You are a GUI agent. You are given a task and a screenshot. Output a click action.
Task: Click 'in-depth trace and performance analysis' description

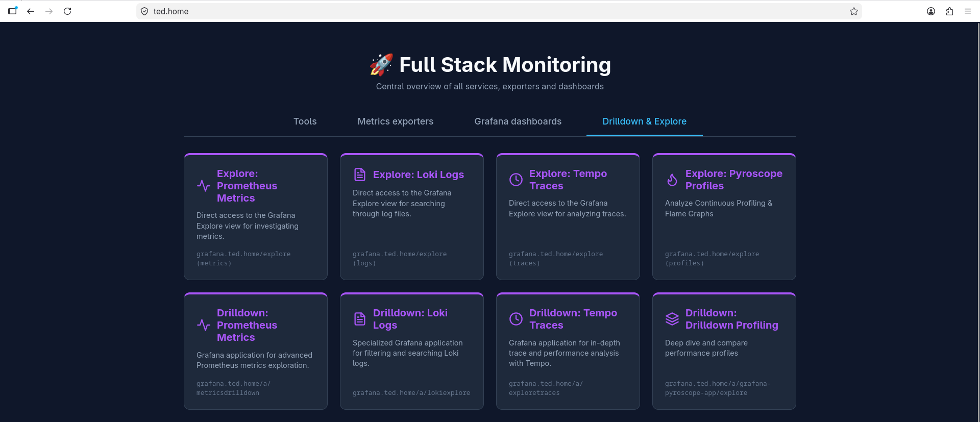point(564,353)
